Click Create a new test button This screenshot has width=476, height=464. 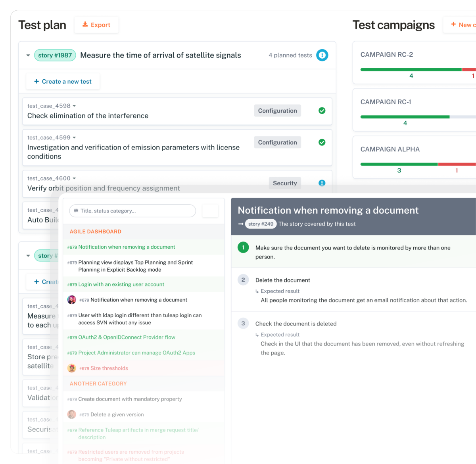63,81
